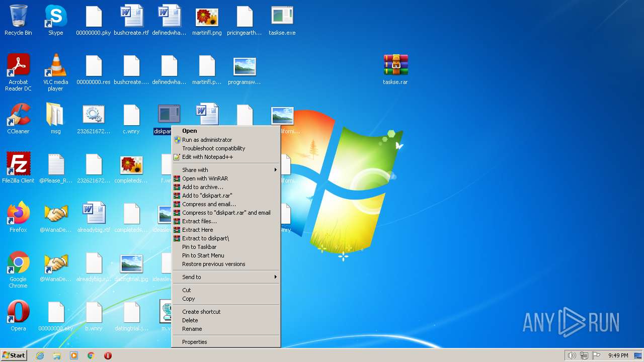Open Properties from the context menu
The width and height of the screenshot is (644, 362).
point(226,342)
